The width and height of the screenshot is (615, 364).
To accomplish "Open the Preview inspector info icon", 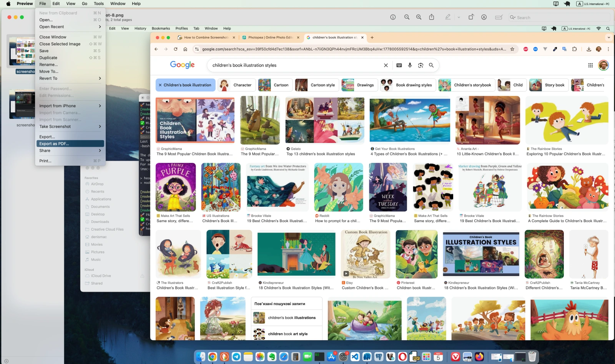I will 393,17.
